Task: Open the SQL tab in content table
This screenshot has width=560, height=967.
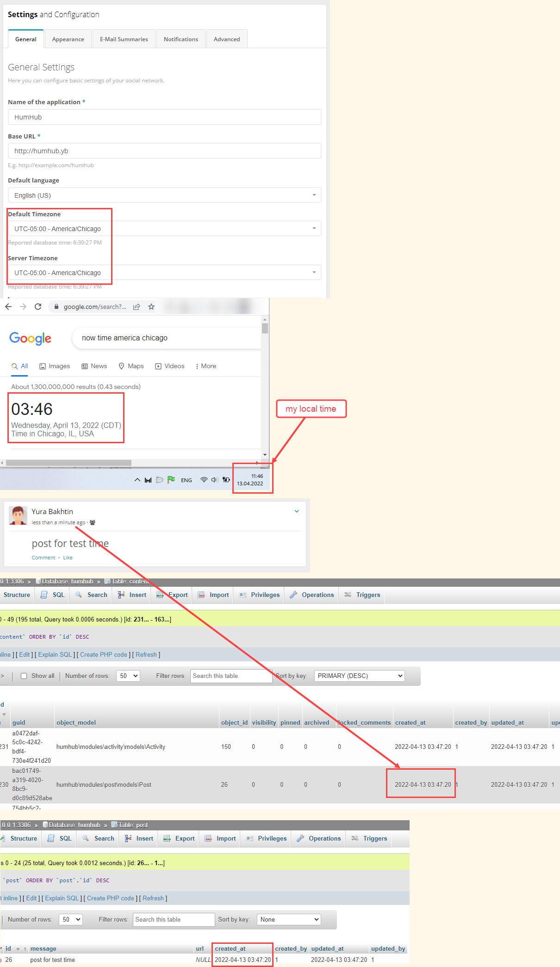Action: (x=53, y=595)
